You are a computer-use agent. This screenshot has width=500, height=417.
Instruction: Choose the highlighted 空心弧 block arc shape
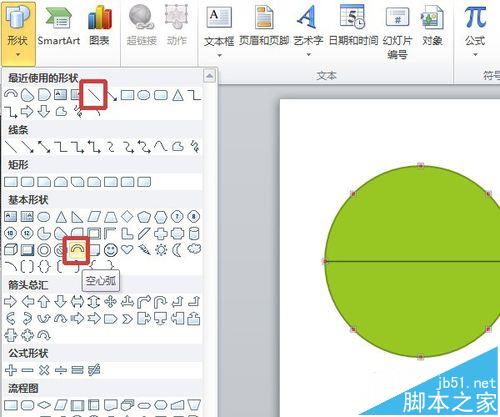[77, 249]
